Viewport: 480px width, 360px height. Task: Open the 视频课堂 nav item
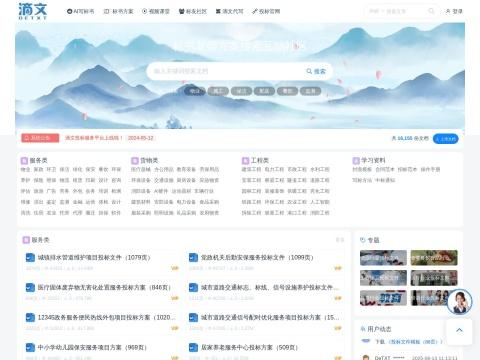click(156, 11)
